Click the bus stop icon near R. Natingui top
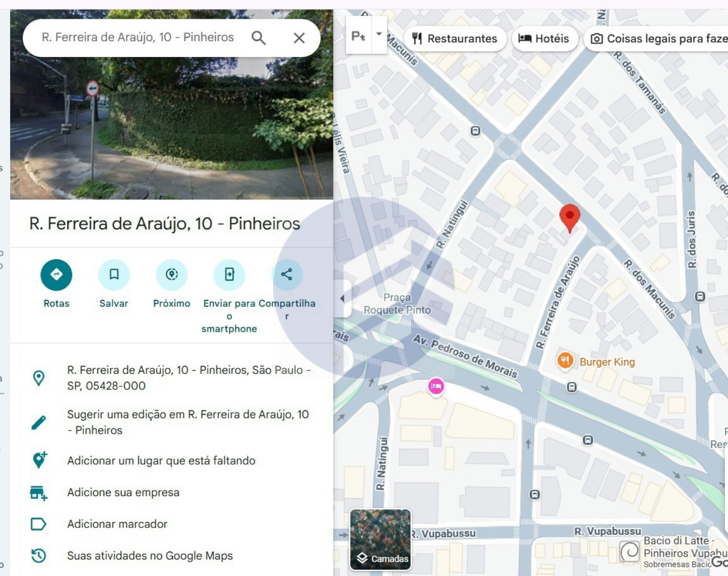Viewport: 728px width, 576px height. [x=476, y=131]
